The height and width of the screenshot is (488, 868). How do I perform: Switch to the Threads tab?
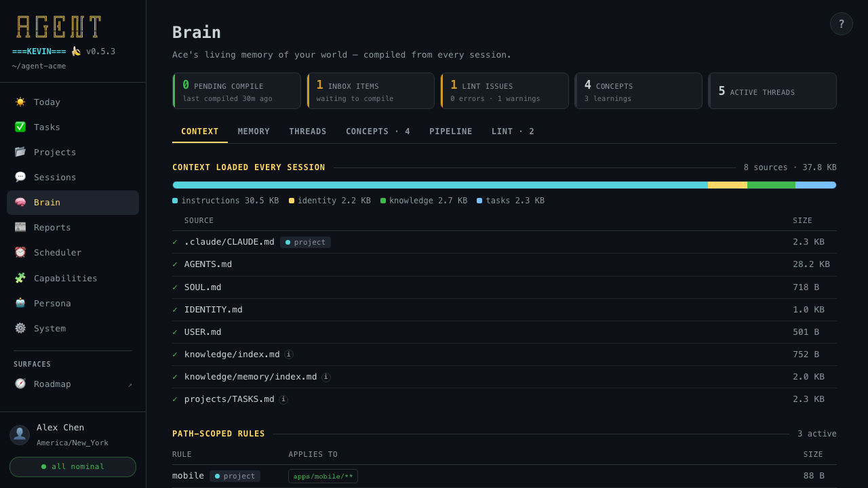(x=308, y=131)
